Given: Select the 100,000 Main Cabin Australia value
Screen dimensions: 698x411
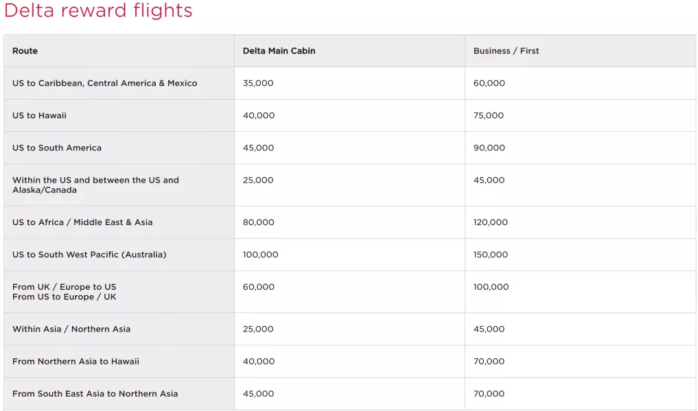Looking at the screenshot, I should point(261,255).
